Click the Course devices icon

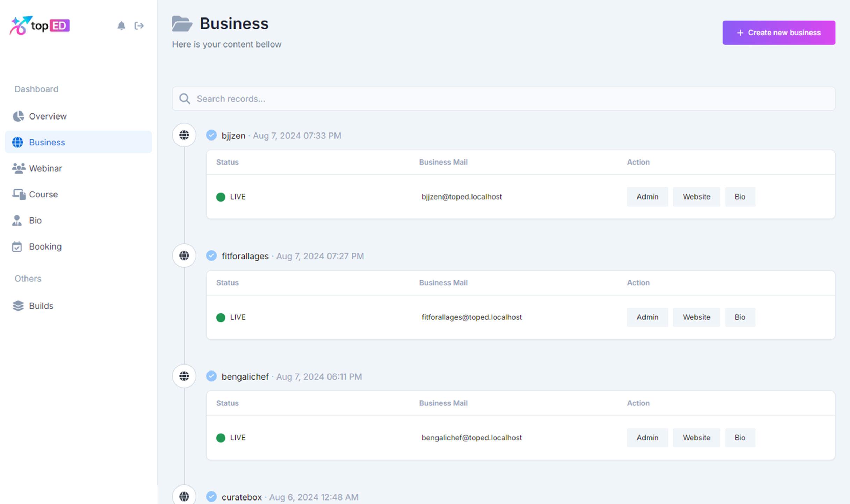[19, 194]
